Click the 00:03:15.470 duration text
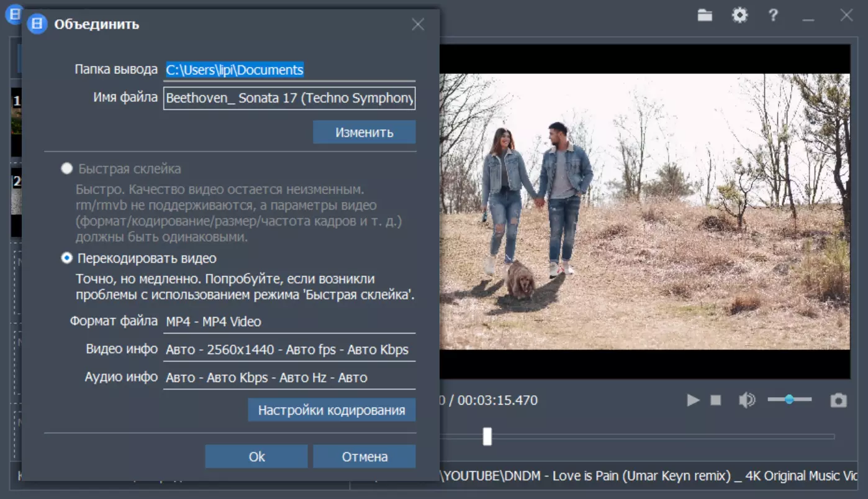 (497, 400)
